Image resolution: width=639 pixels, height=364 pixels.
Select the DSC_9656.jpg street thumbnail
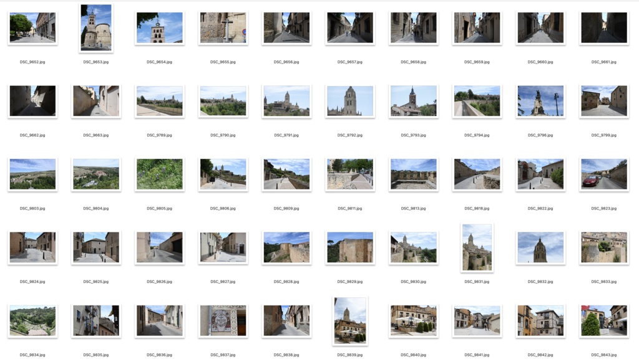point(286,27)
